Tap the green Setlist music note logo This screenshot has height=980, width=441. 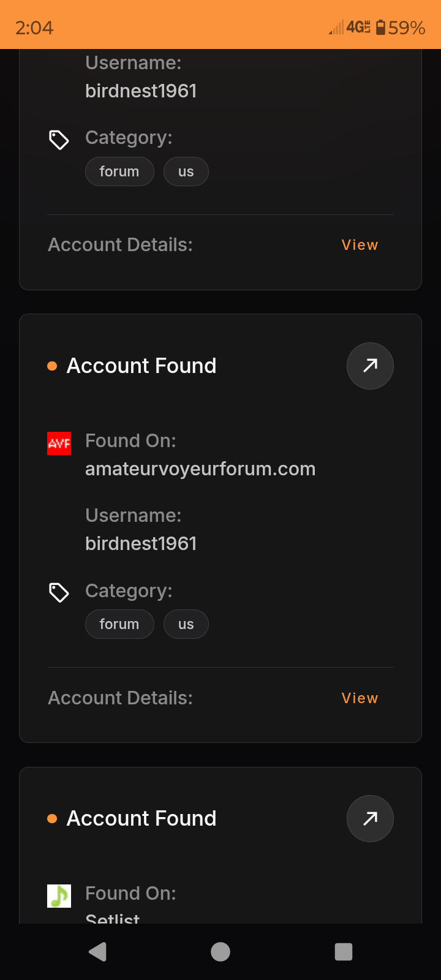(59, 896)
